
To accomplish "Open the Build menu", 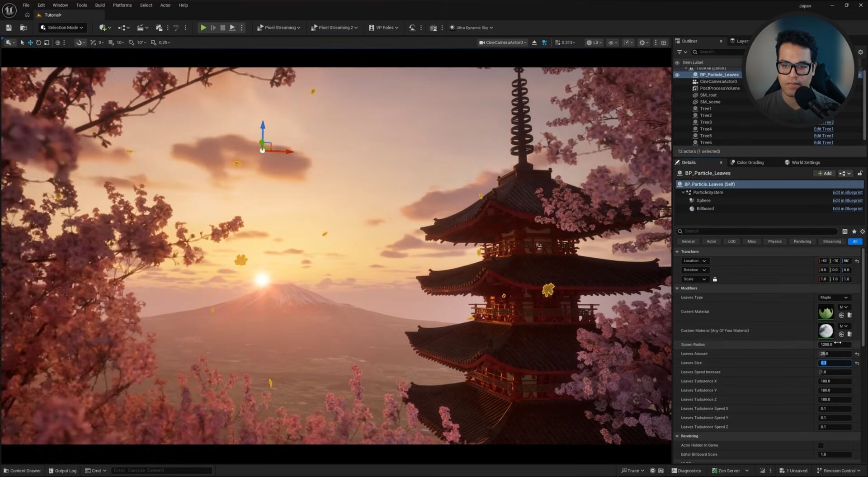I will pyautogui.click(x=100, y=5).
